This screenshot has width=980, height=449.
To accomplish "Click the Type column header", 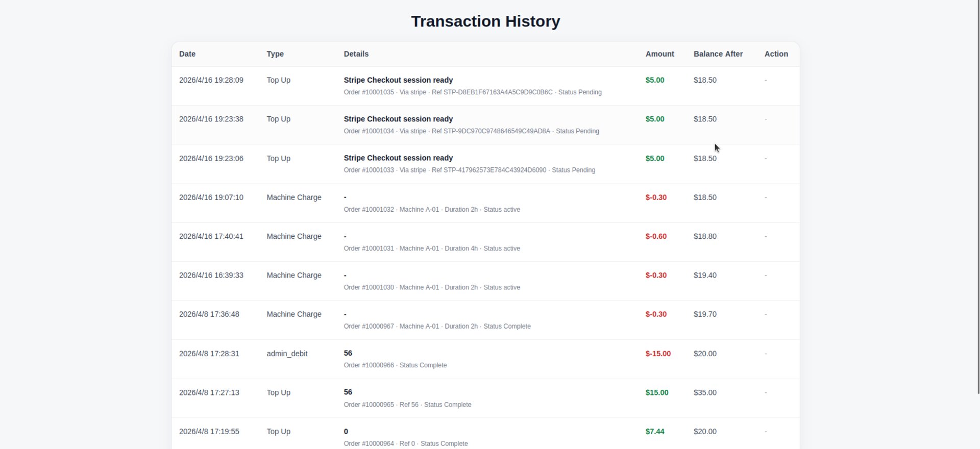I will point(275,54).
